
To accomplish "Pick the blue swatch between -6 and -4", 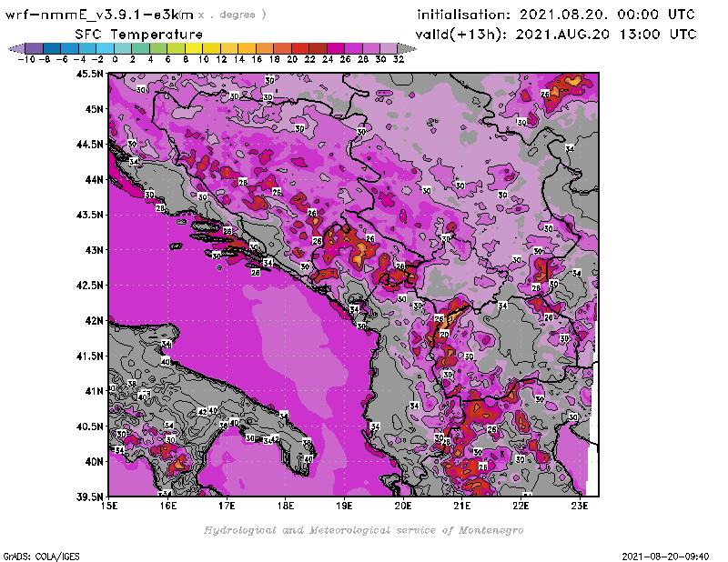I will (x=70, y=48).
